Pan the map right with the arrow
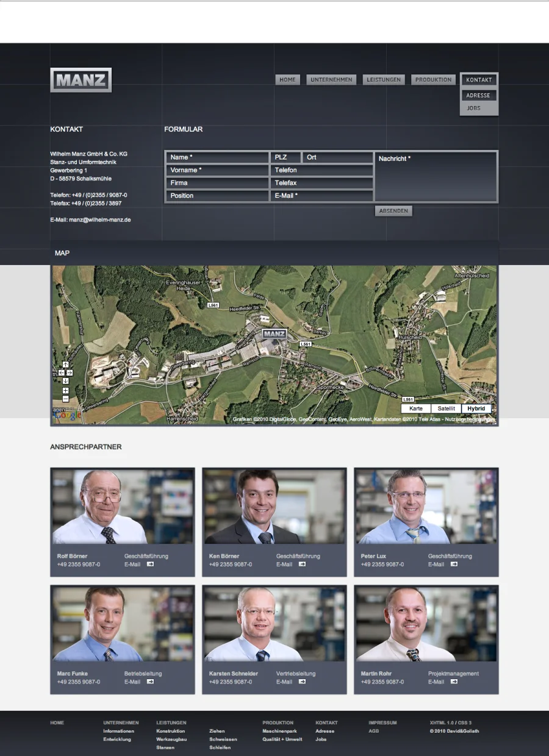 click(70, 373)
